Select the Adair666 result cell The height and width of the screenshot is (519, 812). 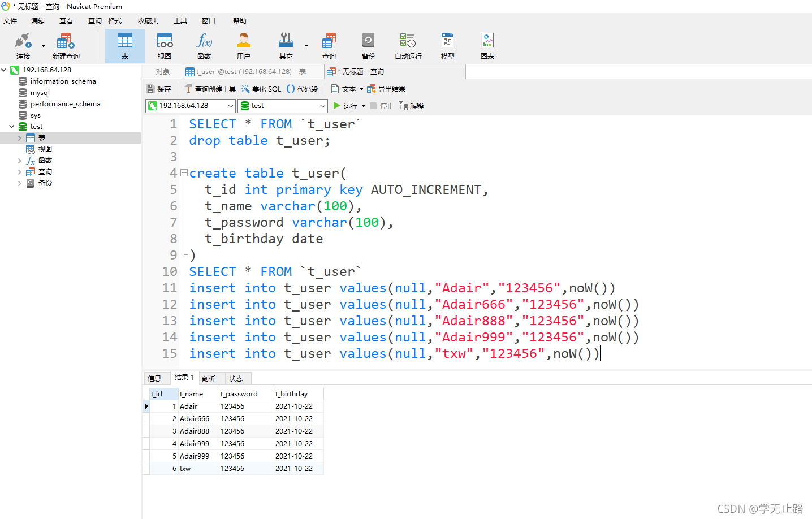click(198, 419)
